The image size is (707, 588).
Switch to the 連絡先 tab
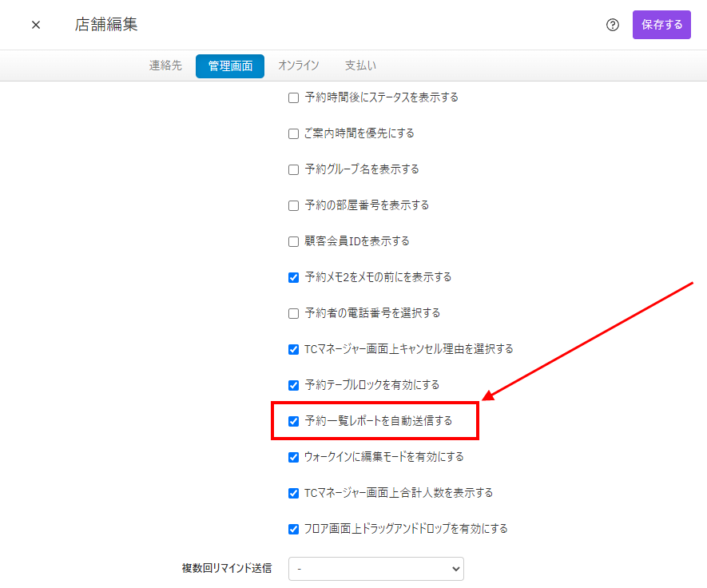coord(165,66)
